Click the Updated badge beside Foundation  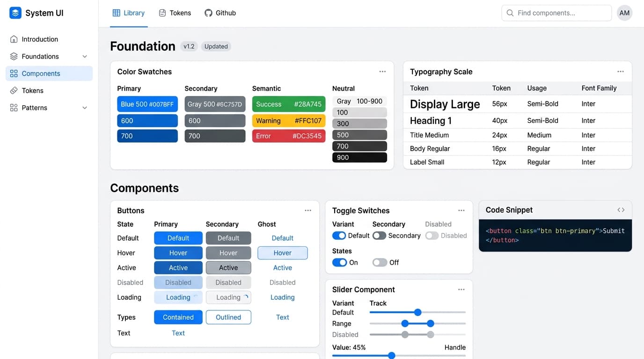(x=216, y=46)
